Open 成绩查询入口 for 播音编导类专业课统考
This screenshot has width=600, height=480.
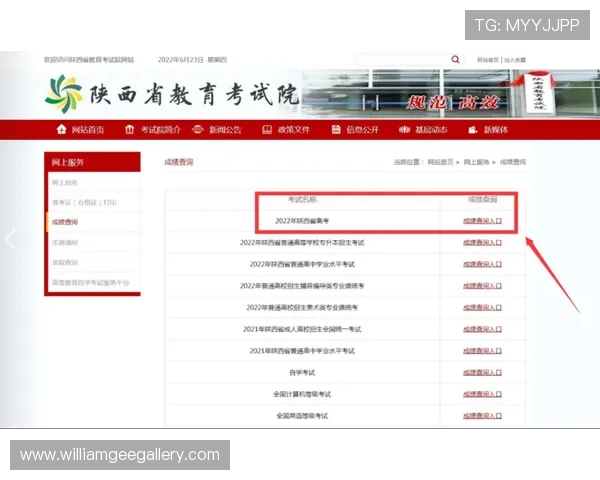482,286
